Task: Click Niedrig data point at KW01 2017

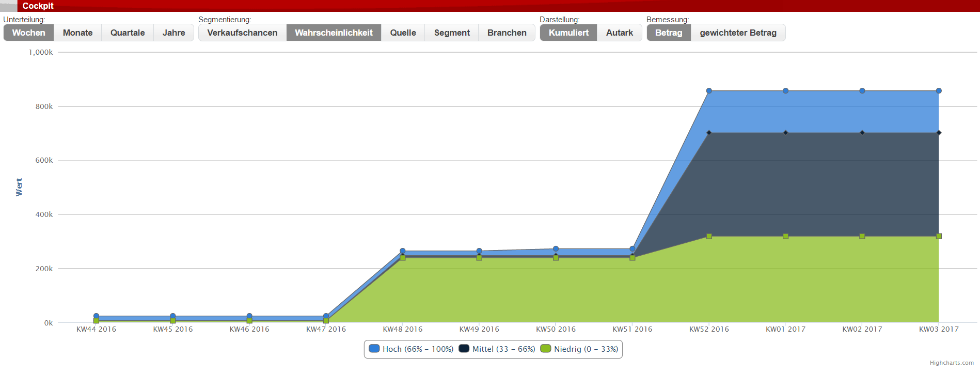Action: (x=785, y=236)
